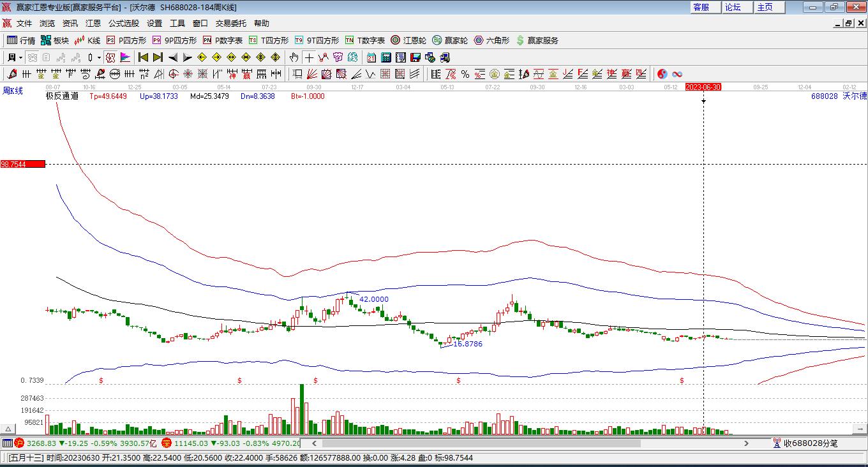Screen dimensions: 868x467
Task: Open the 交易委托 menu
Action: tap(231, 24)
